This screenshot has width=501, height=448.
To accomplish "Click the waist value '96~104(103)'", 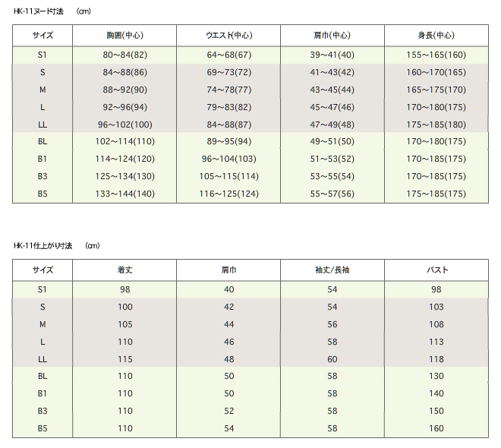I will [x=229, y=159].
